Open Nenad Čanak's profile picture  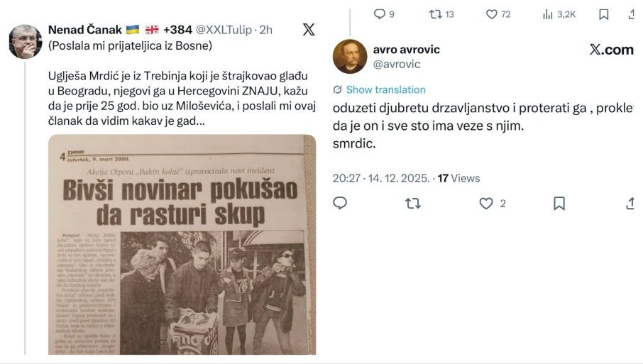pos(26,41)
